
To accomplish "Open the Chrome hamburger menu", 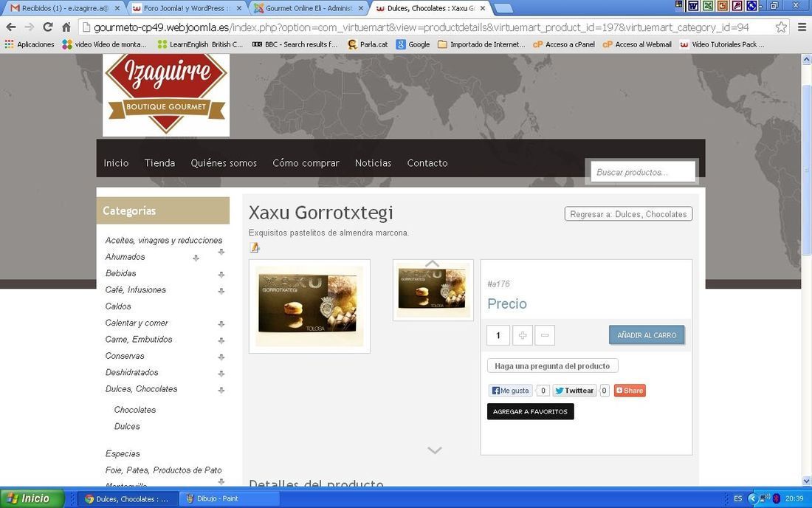I will 802,27.
